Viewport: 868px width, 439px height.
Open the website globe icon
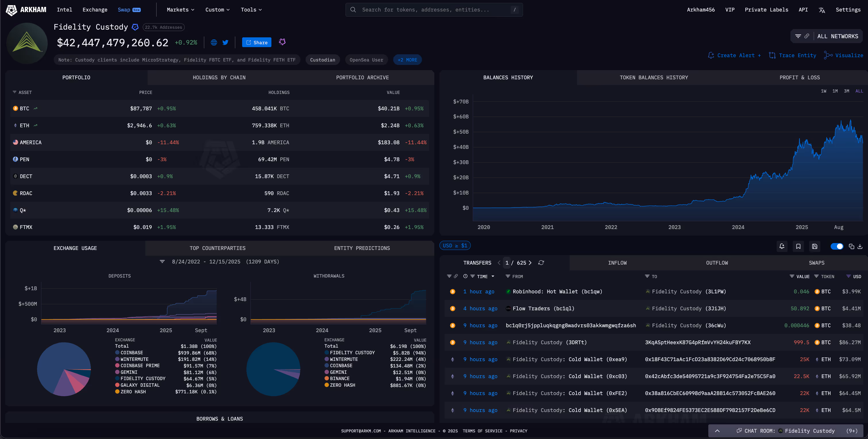click(x=214, y=43)
